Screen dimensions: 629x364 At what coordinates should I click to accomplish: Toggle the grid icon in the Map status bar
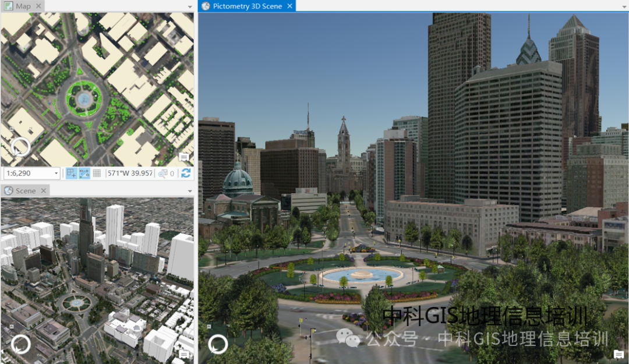tap(97, 174)
